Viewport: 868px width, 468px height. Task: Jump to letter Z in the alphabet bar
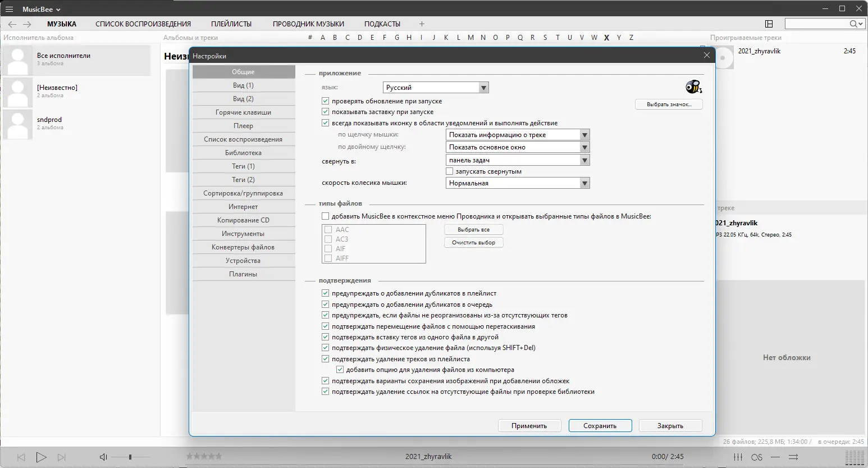(x=631, y=38)
